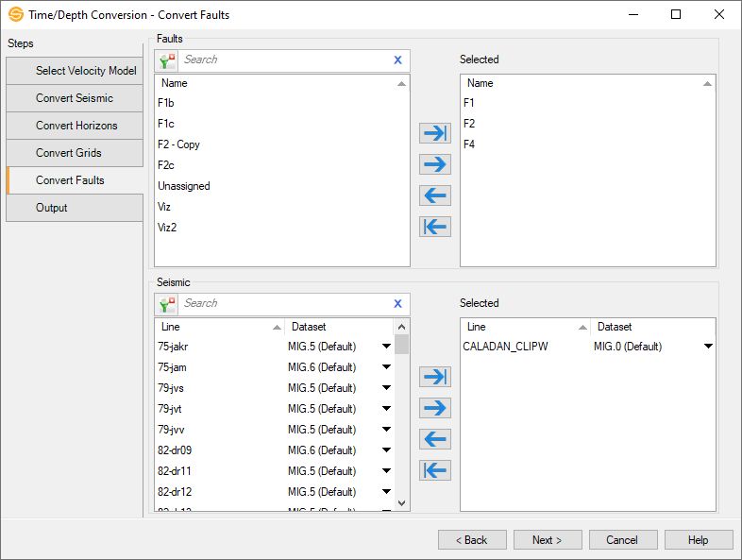Click the Next button

tap(548, 540)
